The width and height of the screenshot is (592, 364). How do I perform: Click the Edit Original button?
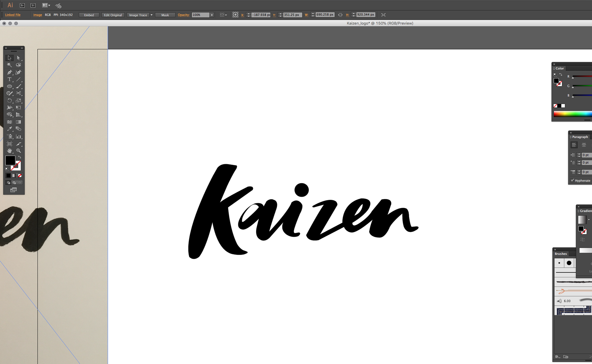[113, 15]
